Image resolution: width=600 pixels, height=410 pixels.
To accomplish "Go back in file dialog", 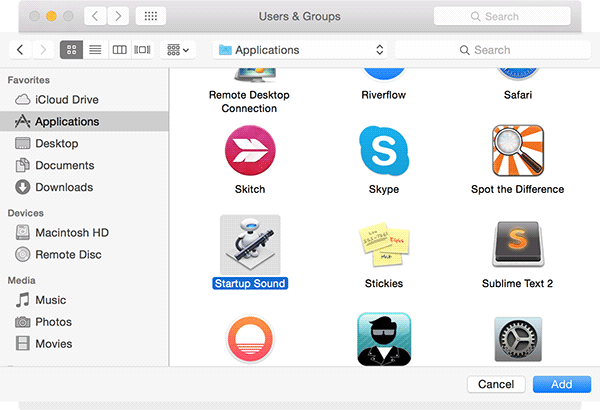I will pos(20,50).
